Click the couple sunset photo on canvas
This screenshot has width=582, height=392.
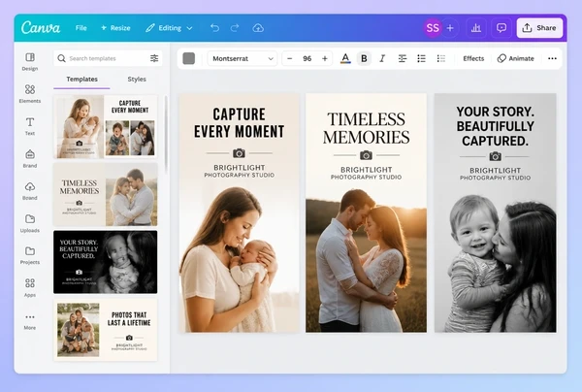(366, 261)
